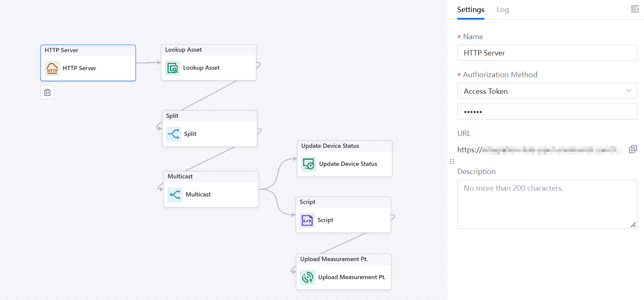Click the Split node icon

tap(173, 134)
